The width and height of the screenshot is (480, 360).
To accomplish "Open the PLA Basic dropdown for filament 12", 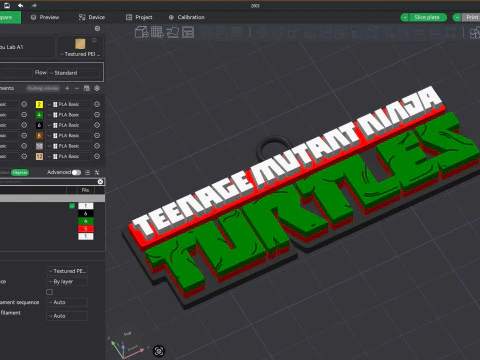I will pos(69,156).
